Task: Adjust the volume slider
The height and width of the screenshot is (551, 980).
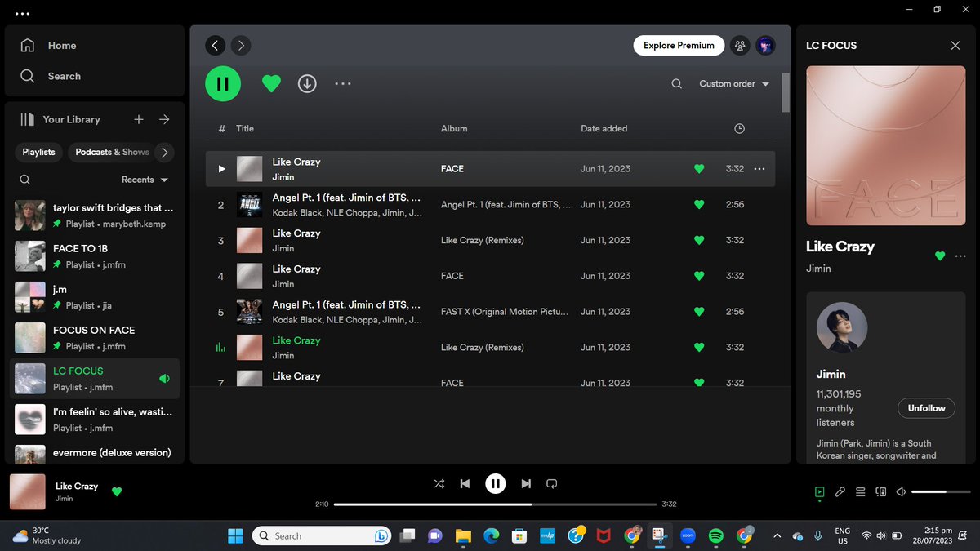Action: [x=939, y=491]
